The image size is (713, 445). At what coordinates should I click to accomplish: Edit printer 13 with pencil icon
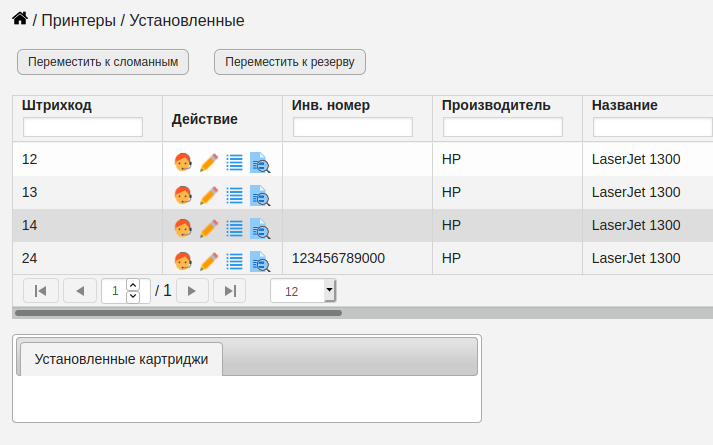pyautogui.click(x=209, y=195)
